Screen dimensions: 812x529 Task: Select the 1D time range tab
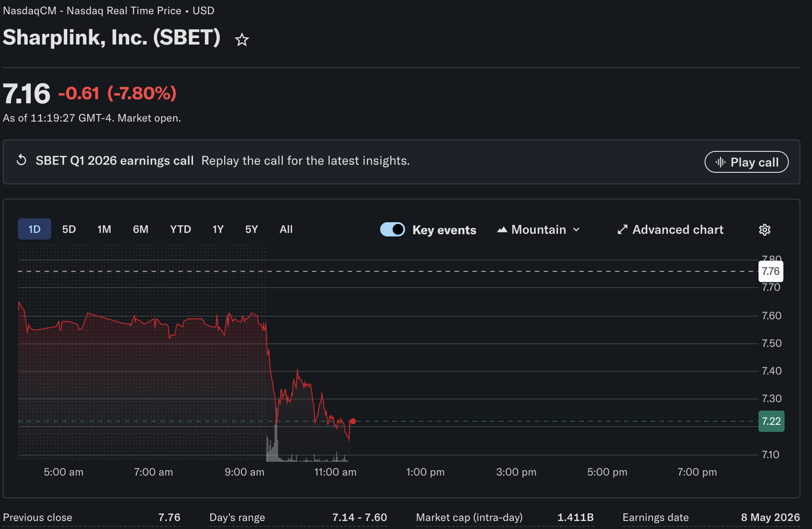(x=34, y=229)
